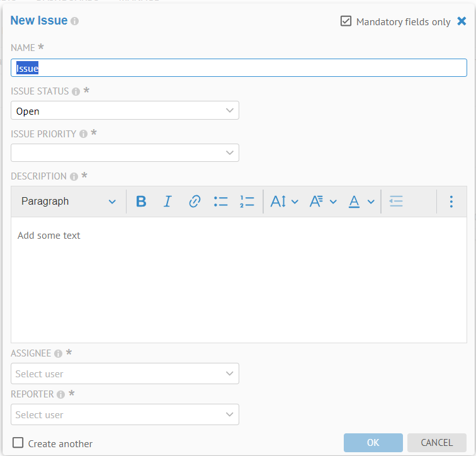Add a numbered list
The image size is (476, 456).
coord(247,202)
